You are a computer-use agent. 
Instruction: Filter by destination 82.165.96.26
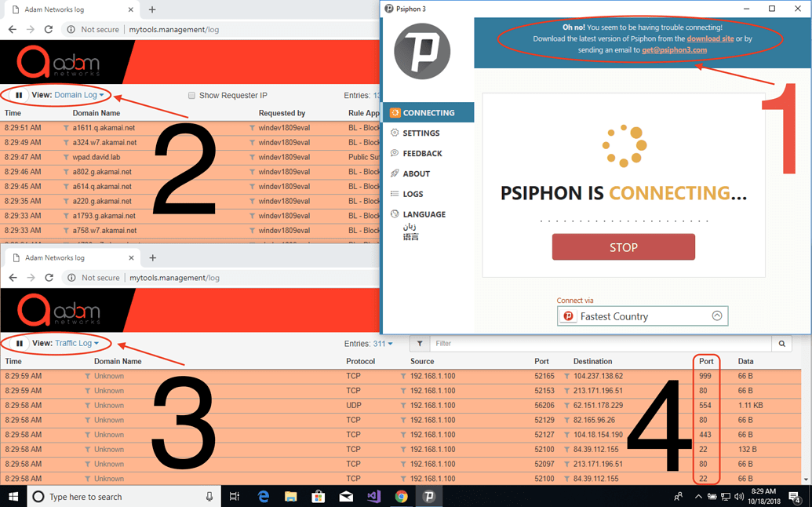tap(566, 420)
